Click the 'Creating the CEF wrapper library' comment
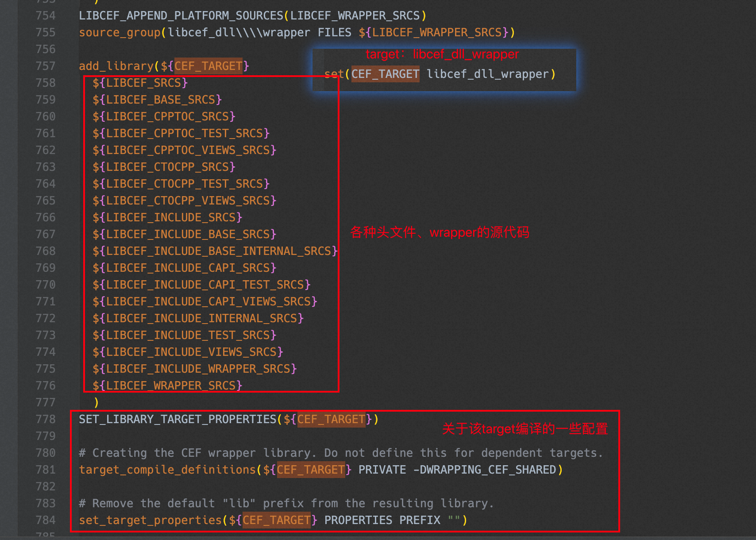This screenshot has height=540, width=756. coord(341,453)
